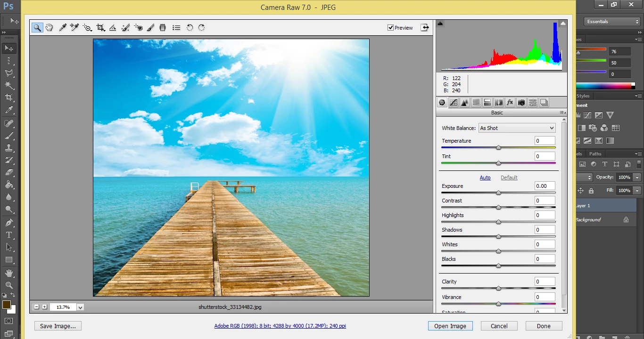
Task: Click the Default tone link
Action: pos(509,178)
